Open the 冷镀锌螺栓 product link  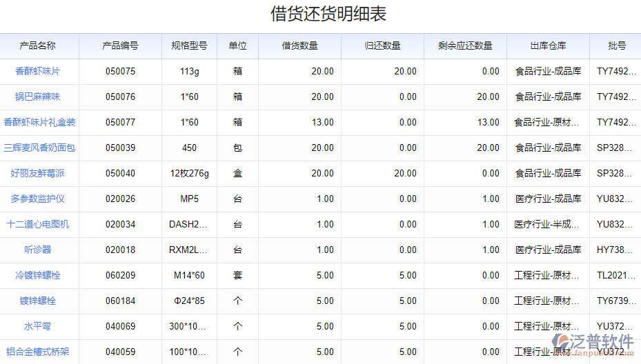coord(38,275)
